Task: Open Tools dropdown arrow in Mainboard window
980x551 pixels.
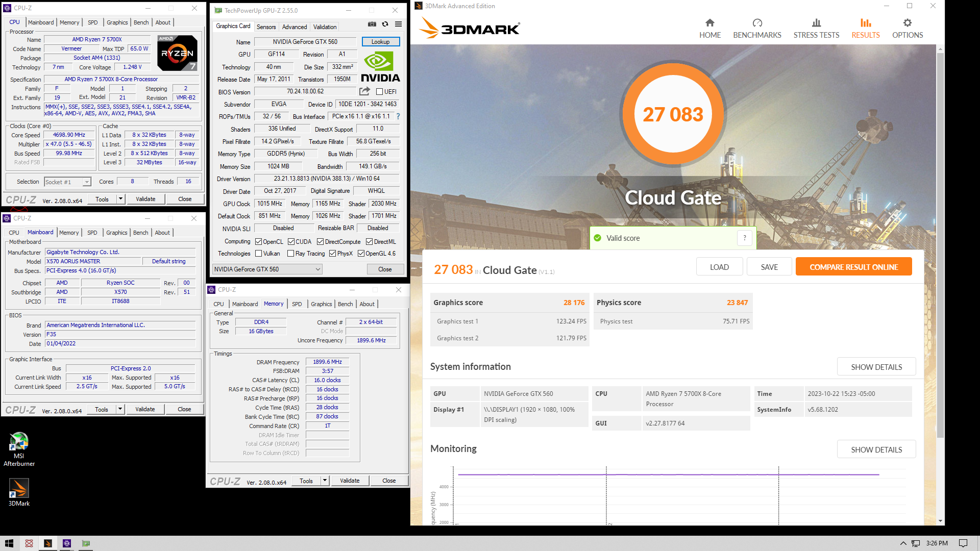Action: [120, 409]
